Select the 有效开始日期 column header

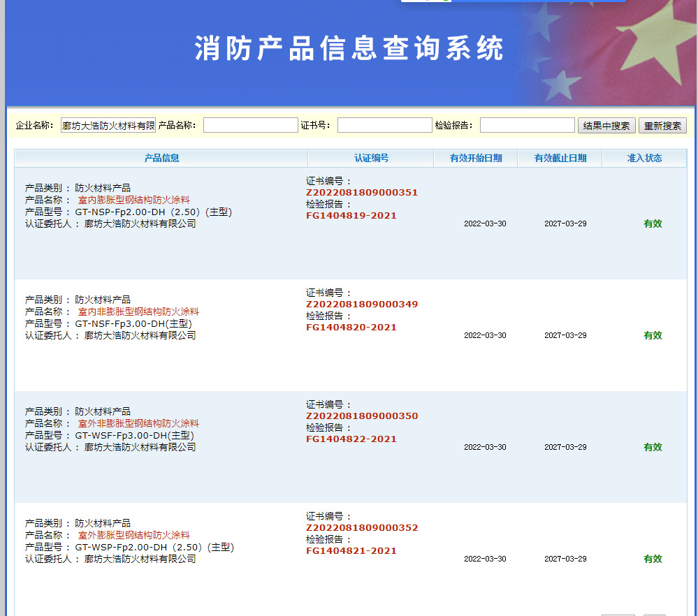coord(475,158)
